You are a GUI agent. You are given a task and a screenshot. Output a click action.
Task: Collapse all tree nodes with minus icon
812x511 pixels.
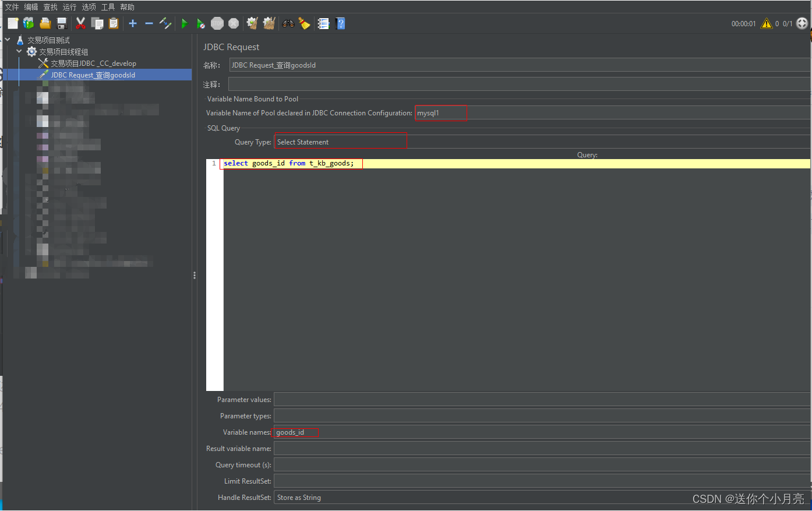click(149, 23)
